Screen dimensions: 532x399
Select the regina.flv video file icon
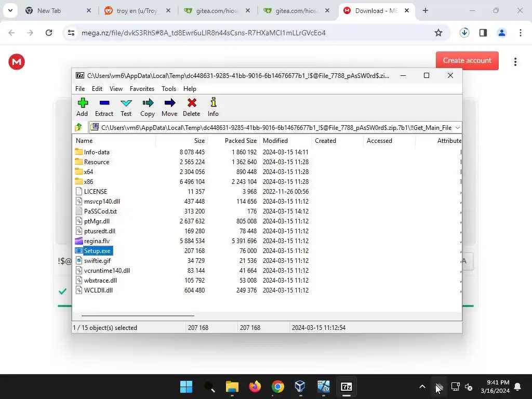pyautogui.click(x=79, y=241)
